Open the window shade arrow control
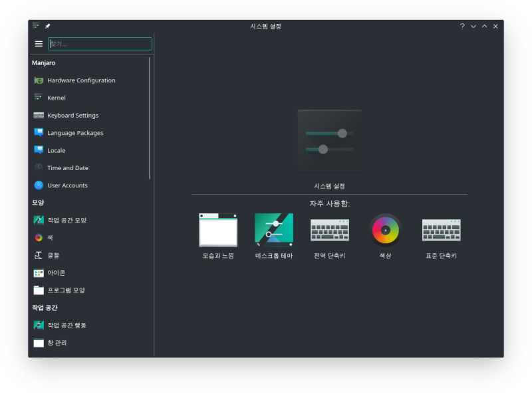This screenshot has height=394, width=532. pos(473,27)
